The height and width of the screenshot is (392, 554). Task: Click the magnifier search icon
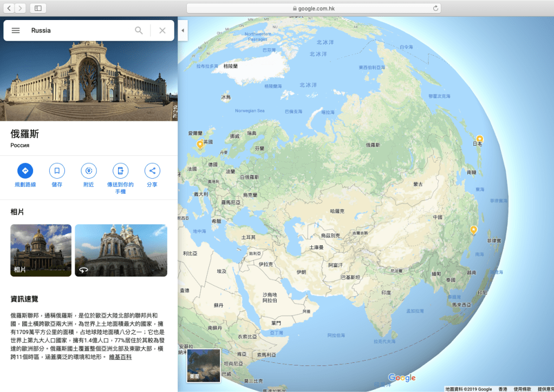139,30
